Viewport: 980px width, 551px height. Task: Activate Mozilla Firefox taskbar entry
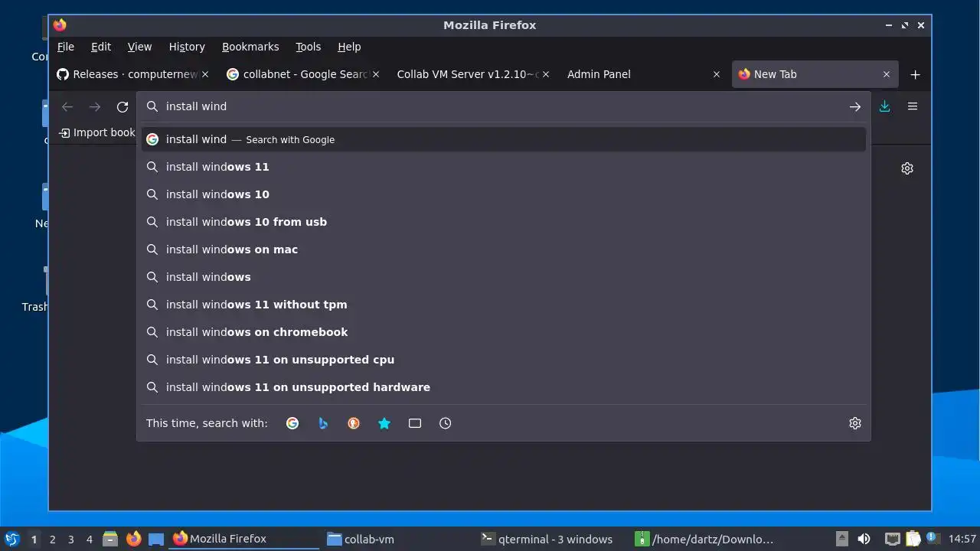click(x=244, y=539)
